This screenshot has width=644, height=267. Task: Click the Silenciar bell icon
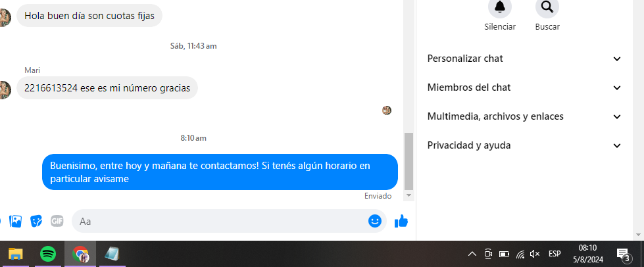(500, 7)
